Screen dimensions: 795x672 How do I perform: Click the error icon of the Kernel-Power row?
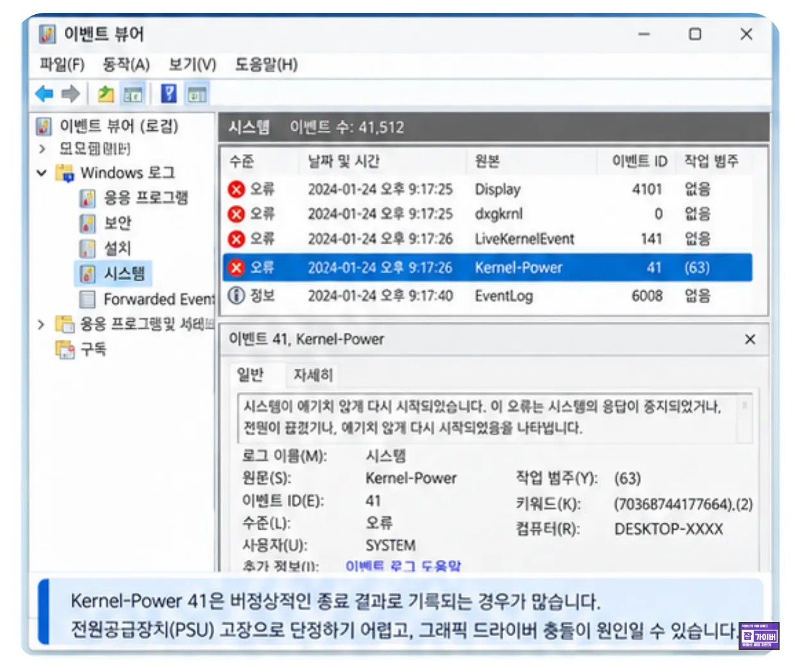[x=237, y=267]
